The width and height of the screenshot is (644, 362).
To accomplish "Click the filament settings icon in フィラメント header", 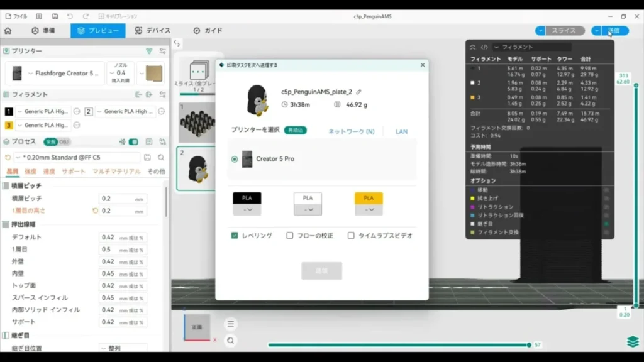I will pyautogui.click(x=163, y=94).
